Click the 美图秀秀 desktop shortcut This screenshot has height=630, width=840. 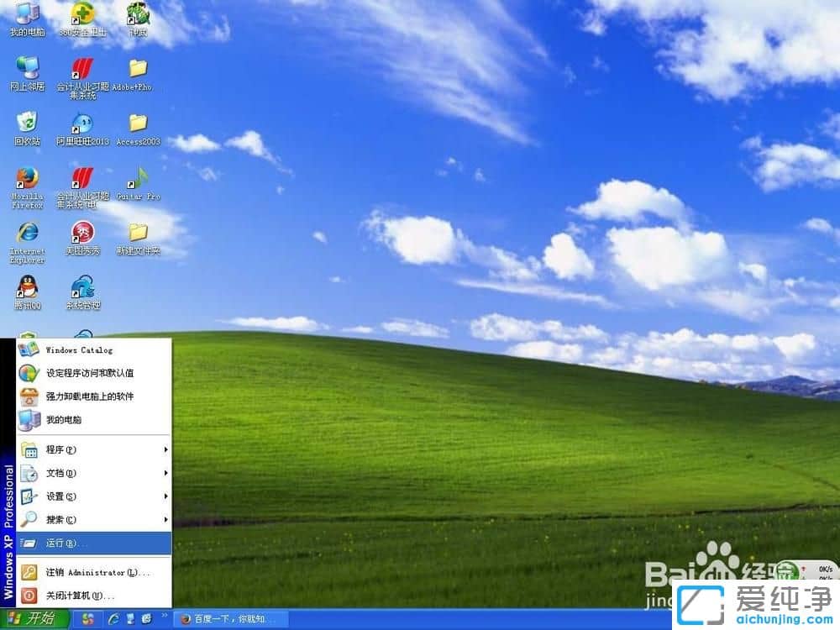[82, 234]
